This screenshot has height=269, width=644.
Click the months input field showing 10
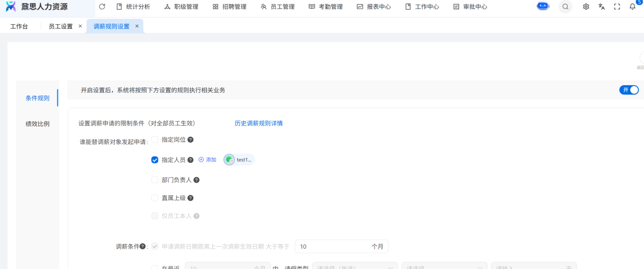pyautogui.click(x=333, y=247)
